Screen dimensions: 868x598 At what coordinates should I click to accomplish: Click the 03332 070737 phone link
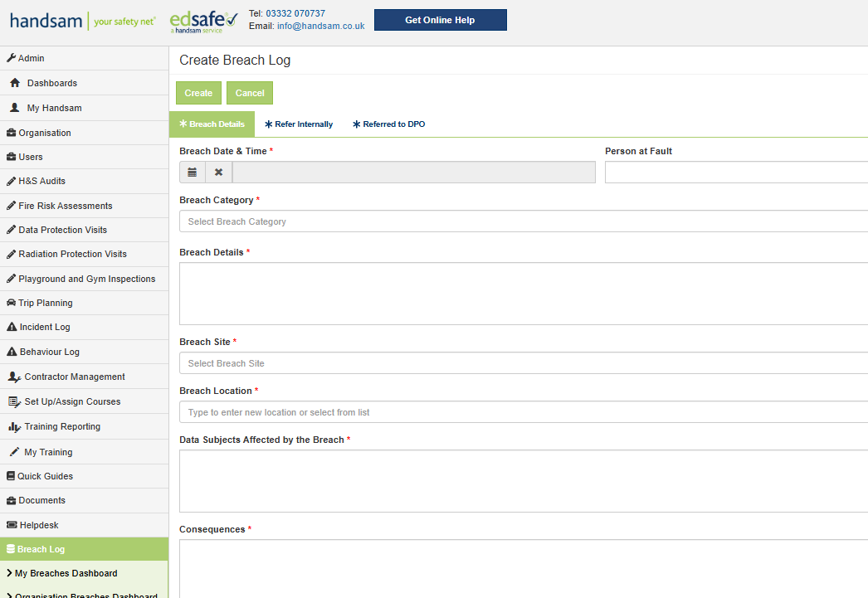coord(295,13)
